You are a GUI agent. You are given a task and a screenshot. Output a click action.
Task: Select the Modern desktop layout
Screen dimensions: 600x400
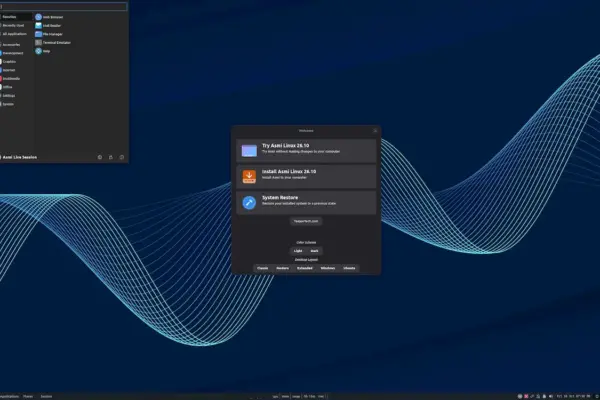(x=282, y=268)
